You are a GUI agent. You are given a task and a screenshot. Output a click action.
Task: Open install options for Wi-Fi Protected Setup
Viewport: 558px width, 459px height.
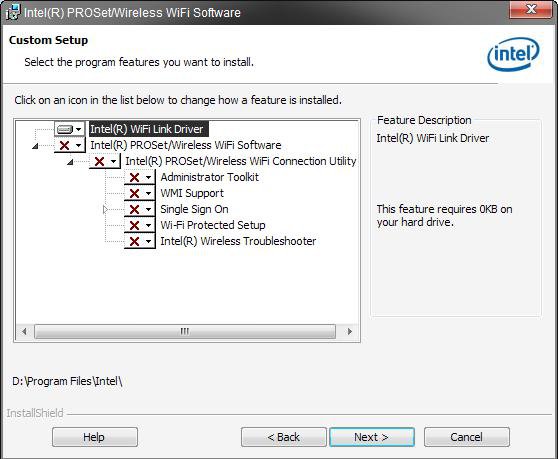tap(140, 225)
